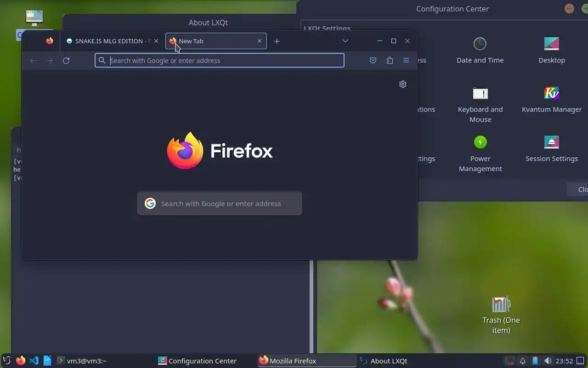Close the New Tab tab
The image size is (588, 368).
tap(260, 41)
